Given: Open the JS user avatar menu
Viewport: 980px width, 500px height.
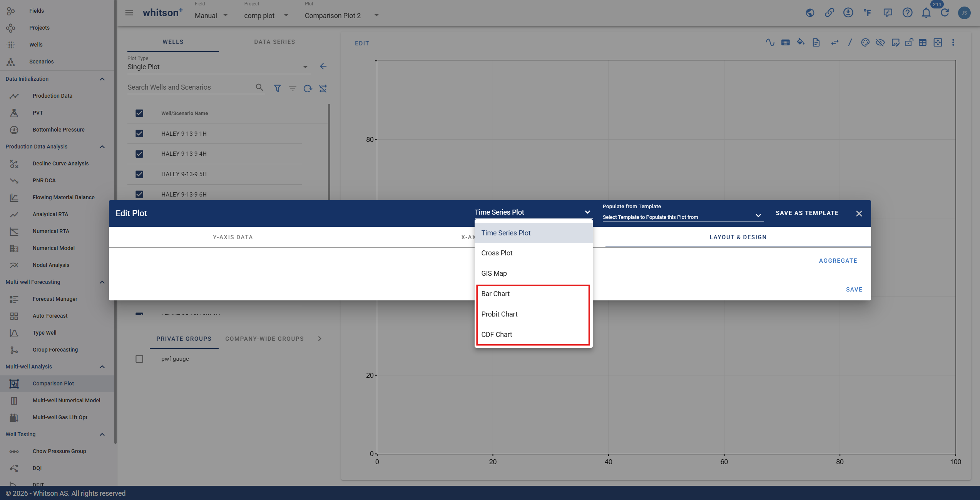Looking at the screenshot, I should click(964, 13).
